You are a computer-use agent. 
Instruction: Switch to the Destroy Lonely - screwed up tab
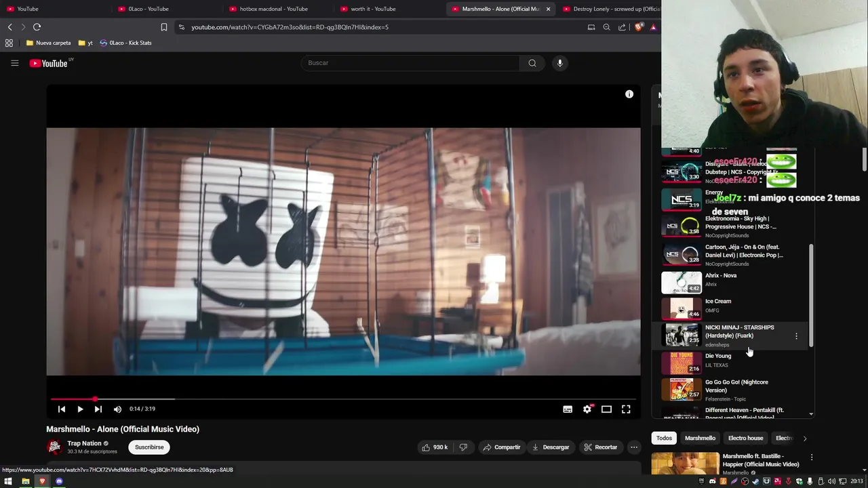(610, 9)
